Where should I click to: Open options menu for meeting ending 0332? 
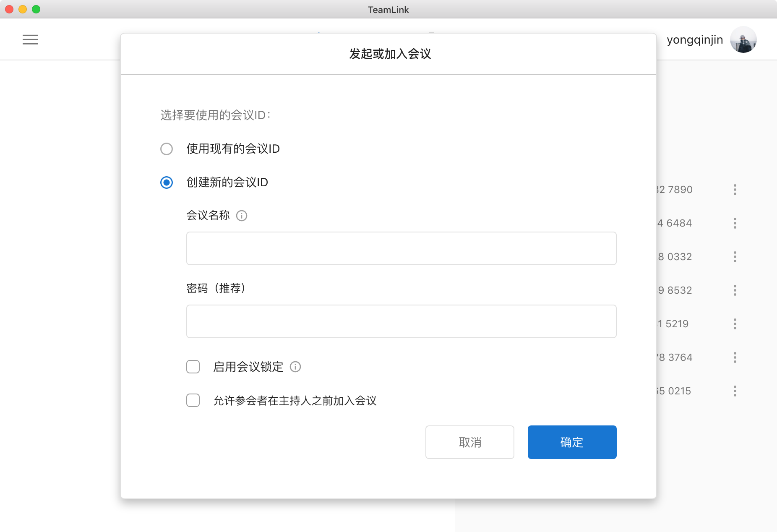point(735,257)
